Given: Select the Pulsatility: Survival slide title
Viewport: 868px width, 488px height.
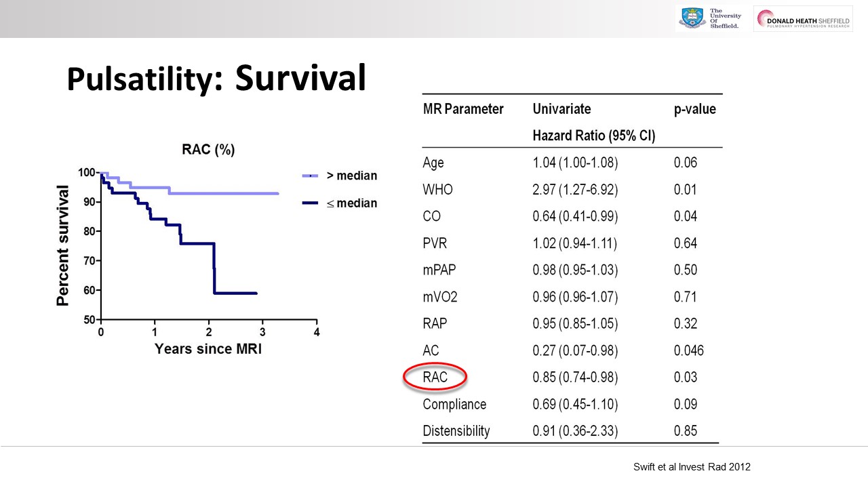Looking at the screenshot, I should [x=216, y=79].
